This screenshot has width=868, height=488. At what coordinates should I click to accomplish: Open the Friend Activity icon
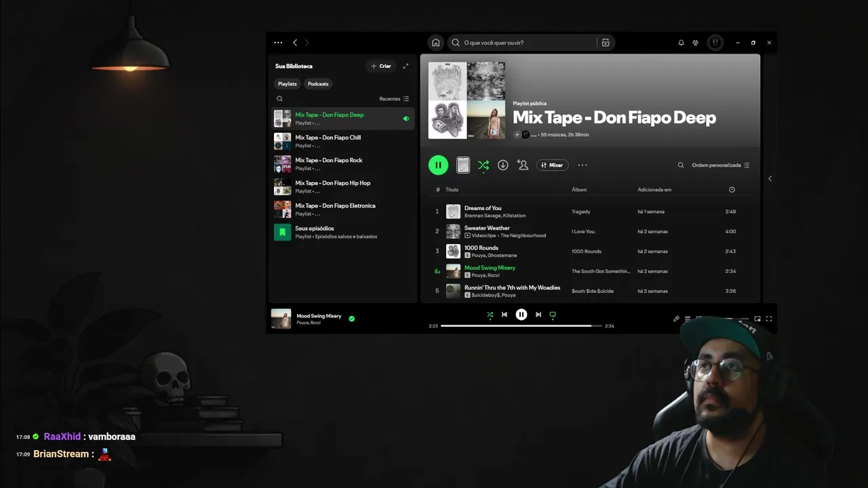point(695,43)
